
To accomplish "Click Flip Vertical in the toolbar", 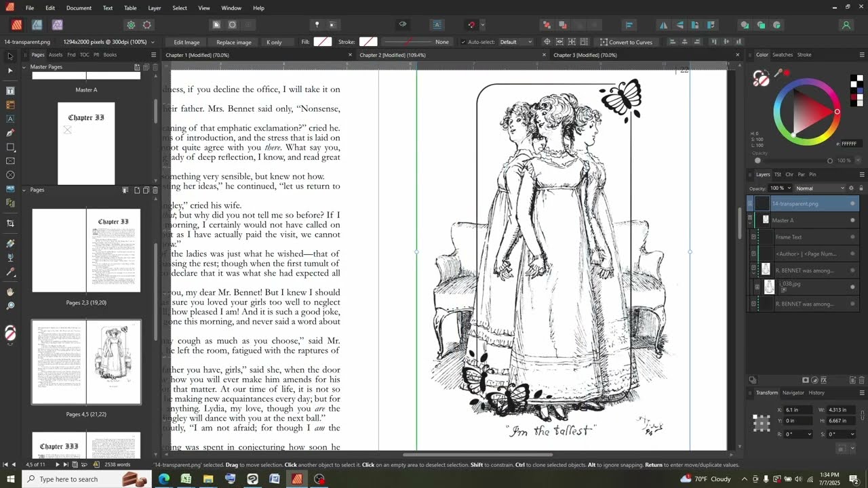I will click(679, 24).
